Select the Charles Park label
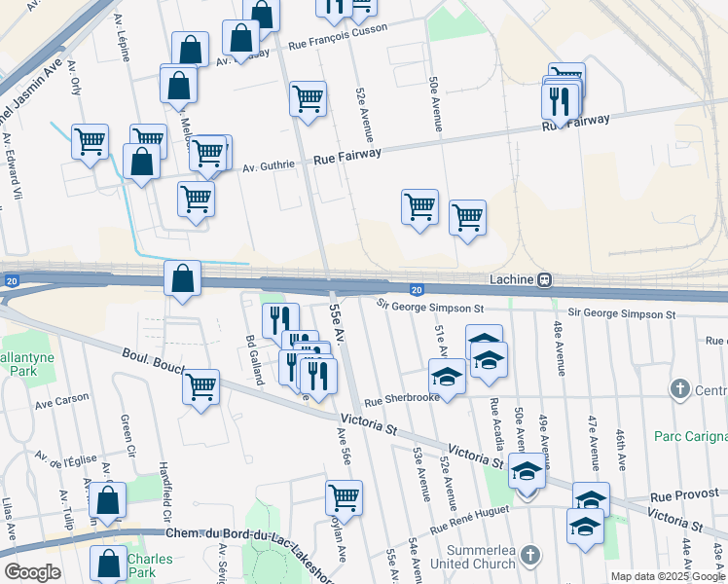 tap(150, 566)
